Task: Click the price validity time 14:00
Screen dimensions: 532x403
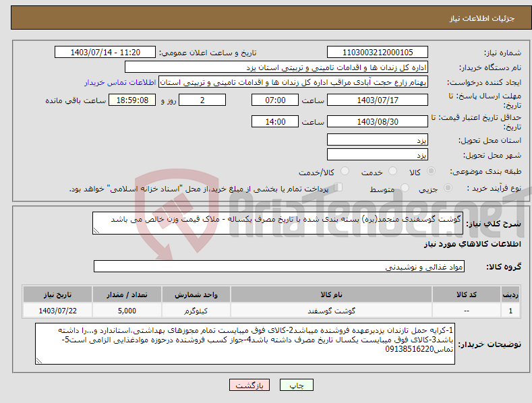Action: pos(275,121)
